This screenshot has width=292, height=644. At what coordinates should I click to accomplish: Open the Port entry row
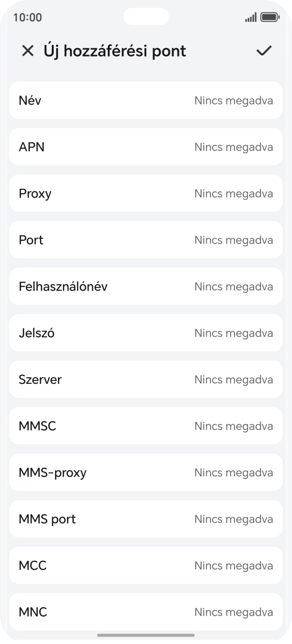(x=146, y=240)
